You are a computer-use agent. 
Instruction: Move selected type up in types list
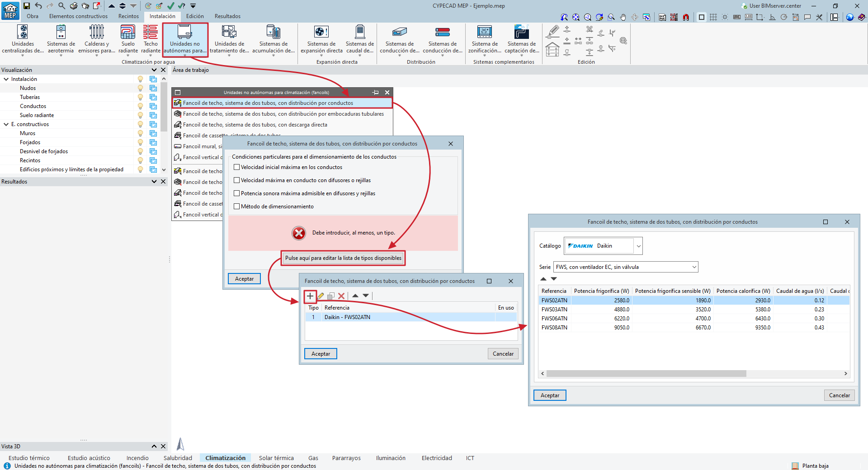355,296
